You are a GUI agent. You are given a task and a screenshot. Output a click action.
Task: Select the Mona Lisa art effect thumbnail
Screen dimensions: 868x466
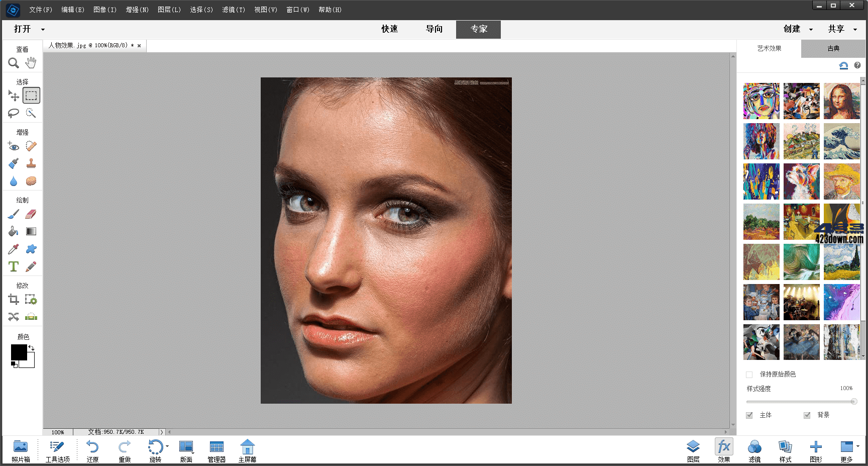point(842,101)
